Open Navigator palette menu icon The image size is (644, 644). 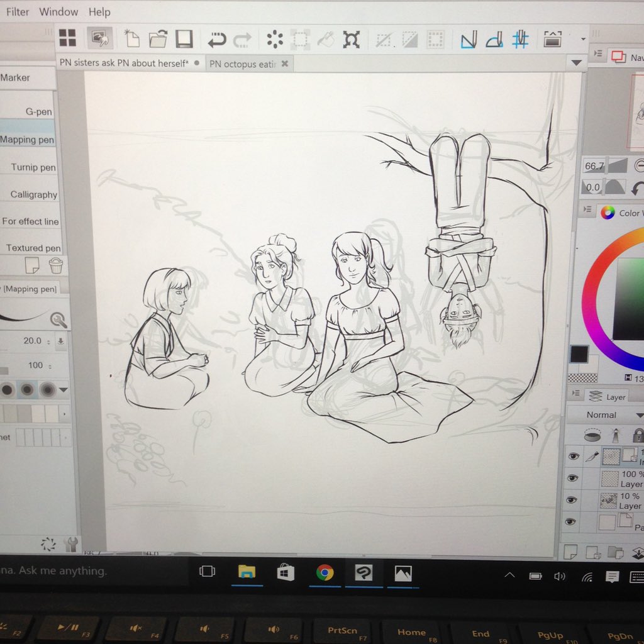pos(598,53)
